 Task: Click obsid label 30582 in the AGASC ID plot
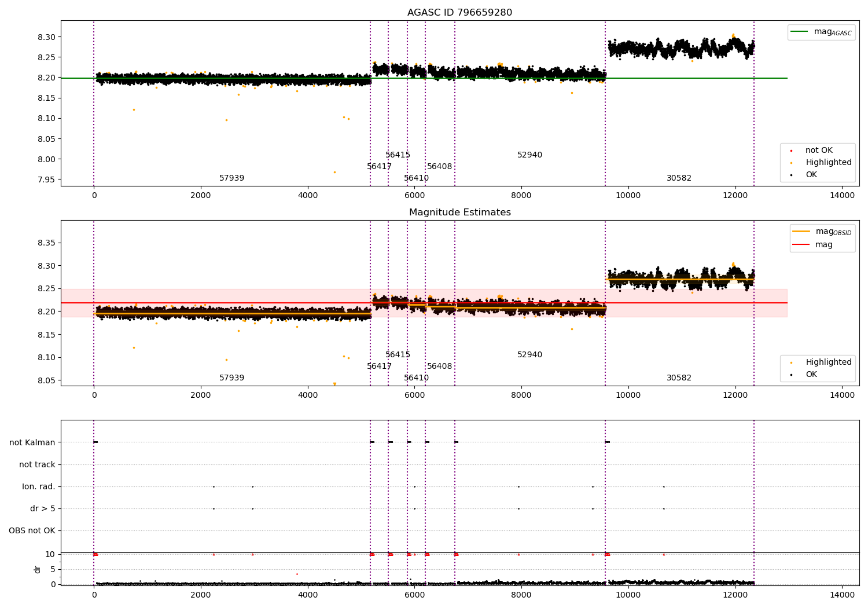[x=679, y=178]
